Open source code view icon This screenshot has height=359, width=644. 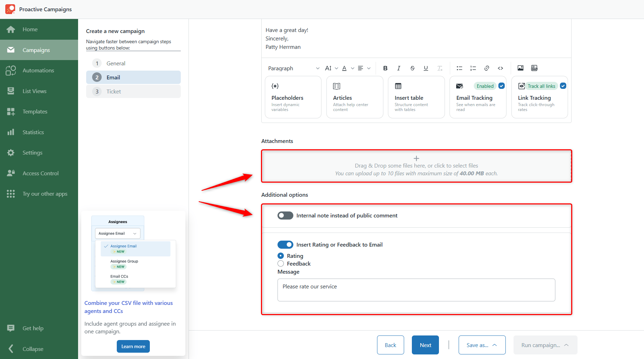[500, 68]
